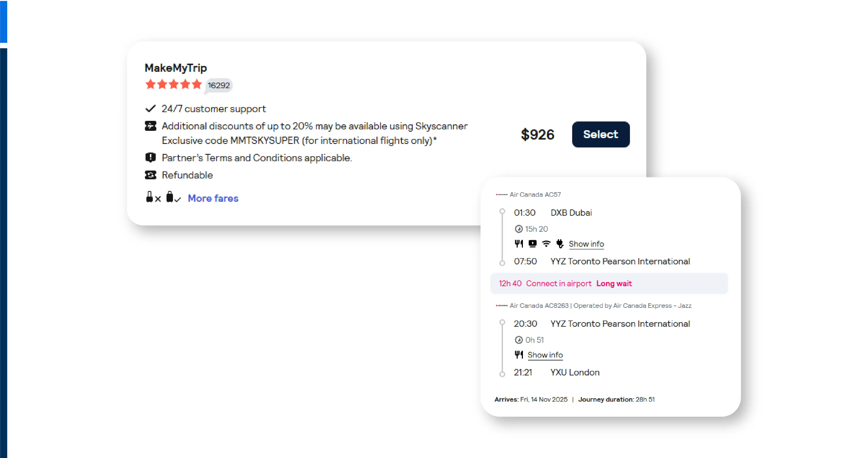Click the meal icon on flight AC57
The height and width of the screenshot is (458, 868).
pyautogui.click(x=519, y=243)
